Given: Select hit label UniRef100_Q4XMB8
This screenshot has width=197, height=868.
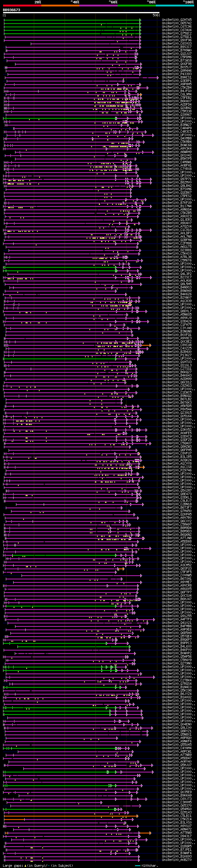Looking at the screenshot, I should point(177,139).
